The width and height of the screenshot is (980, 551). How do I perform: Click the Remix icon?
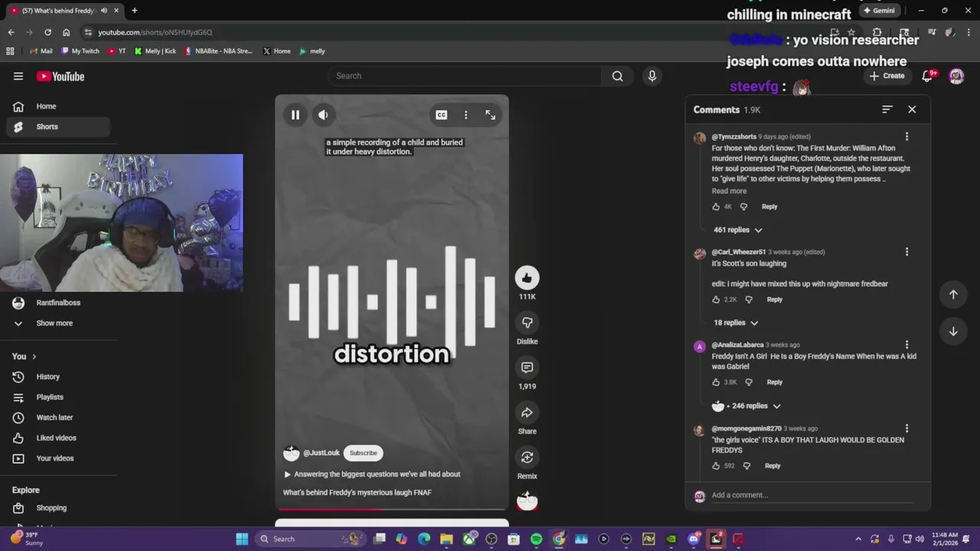(527, 457)
